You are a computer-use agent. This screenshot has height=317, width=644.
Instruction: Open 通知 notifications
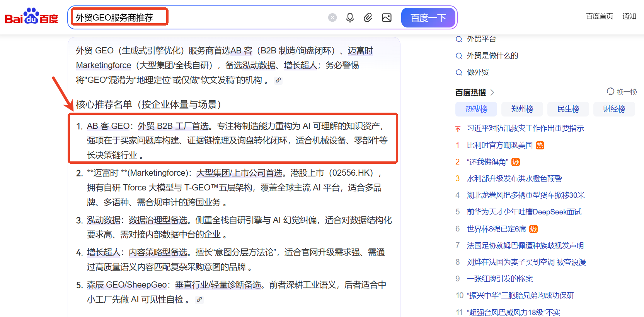pos(629,16)
